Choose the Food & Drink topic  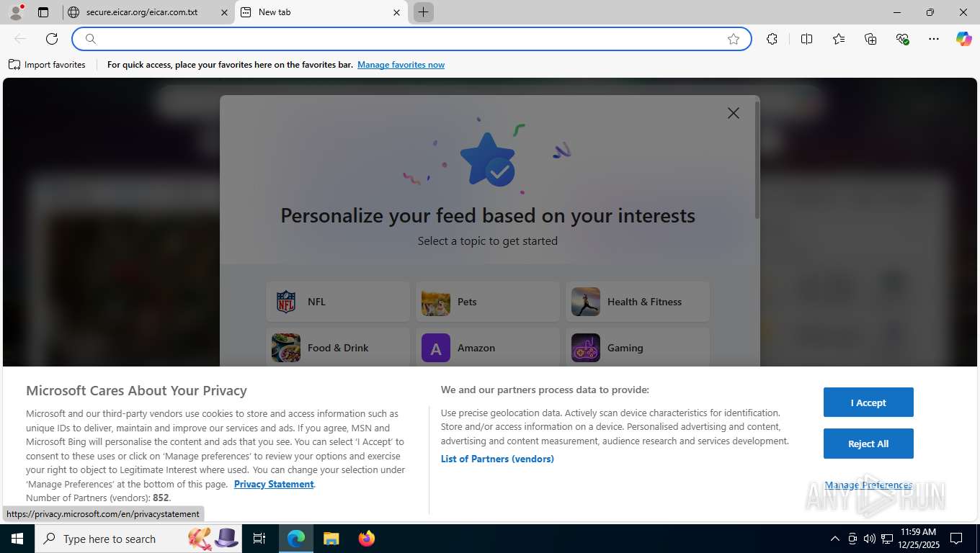[x=338, y=348]
